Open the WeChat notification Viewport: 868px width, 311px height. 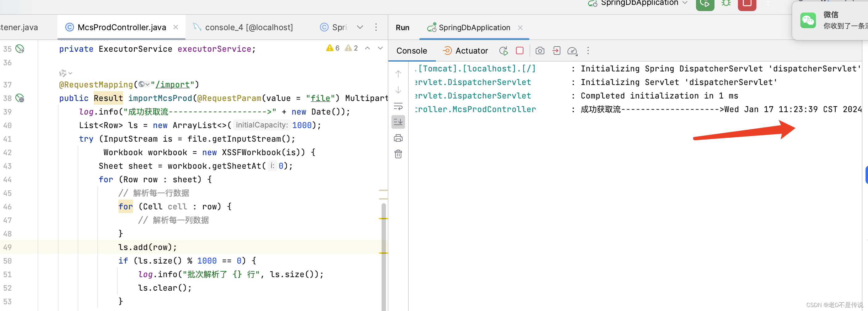830,21
